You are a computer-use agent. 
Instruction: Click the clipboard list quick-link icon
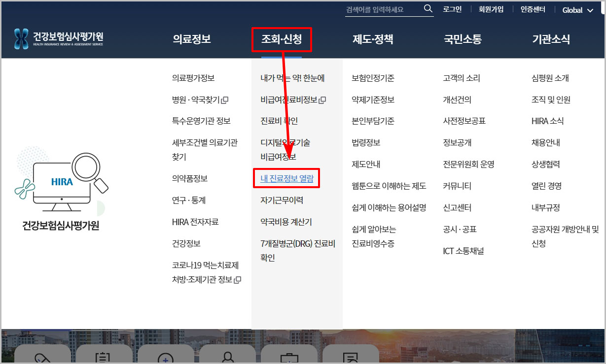pos(104,359)
